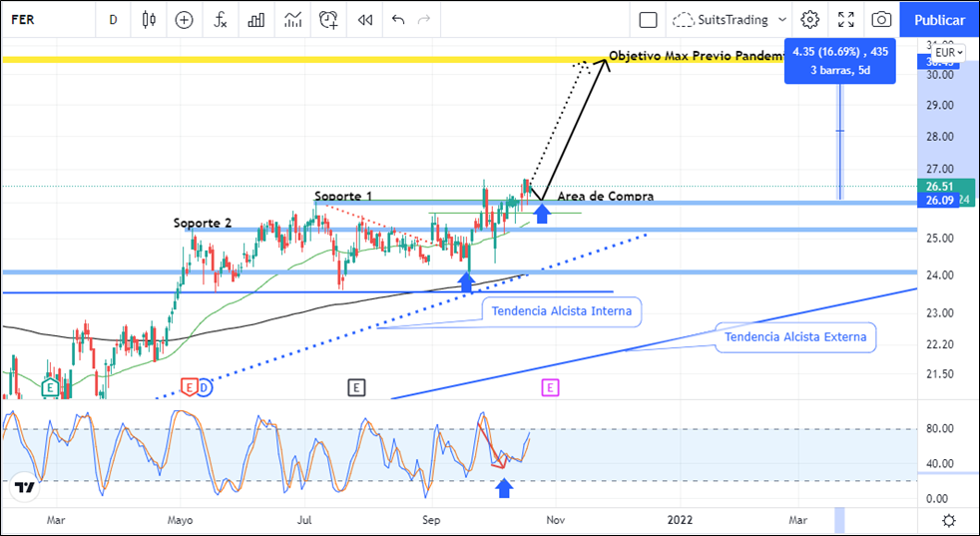Change the D timeframe interval

coord(113,19)
